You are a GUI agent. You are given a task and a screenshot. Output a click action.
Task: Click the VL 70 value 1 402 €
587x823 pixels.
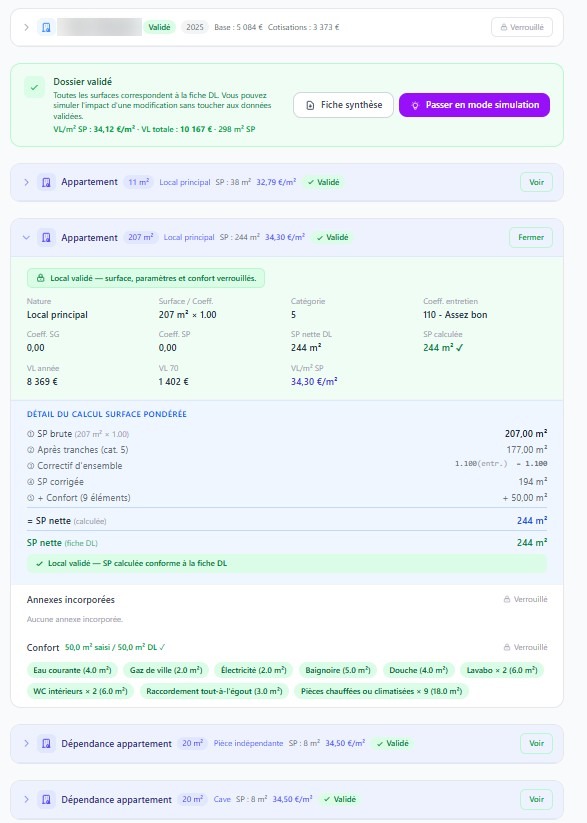click(x=173, y=382)
